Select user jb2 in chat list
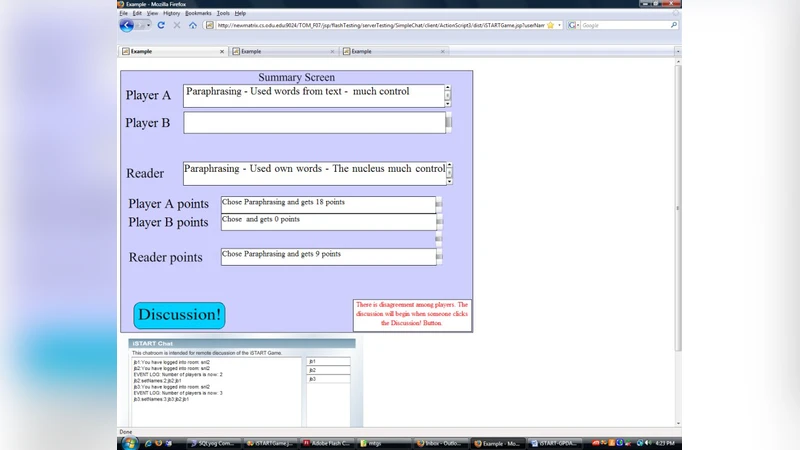 click(x=328, y=370)
